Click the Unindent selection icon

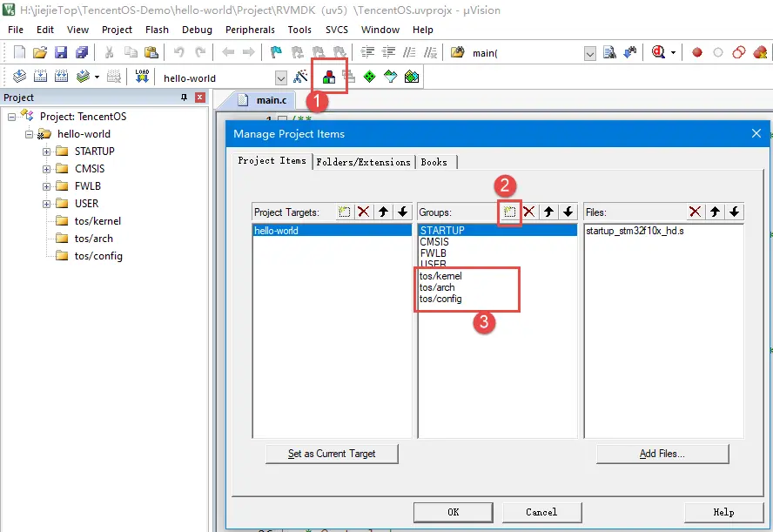[x=388, y=52]
